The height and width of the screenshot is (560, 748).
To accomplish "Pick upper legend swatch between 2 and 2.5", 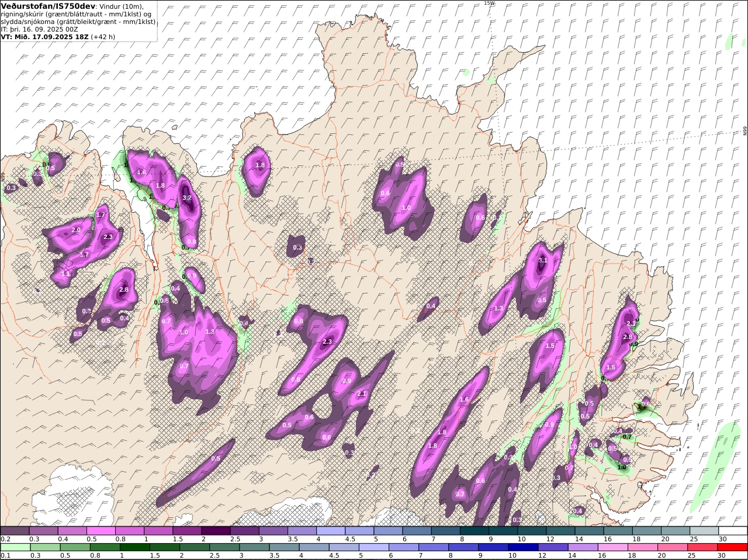I will 216,531.
